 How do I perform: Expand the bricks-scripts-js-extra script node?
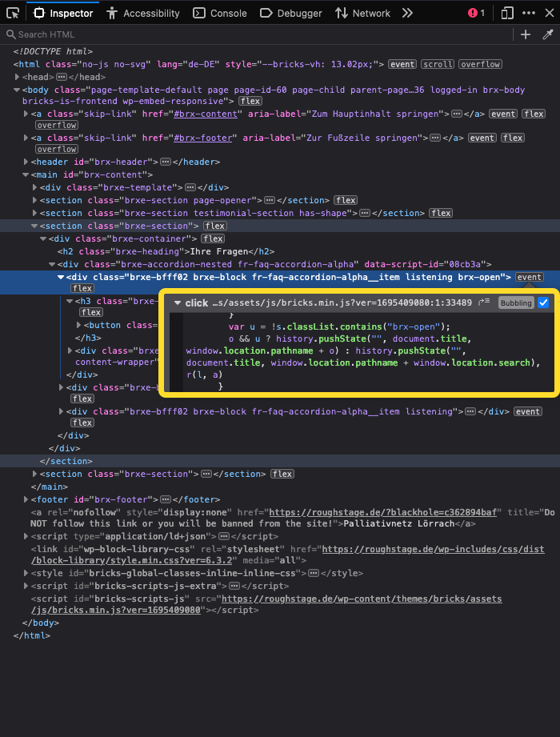pos(26,586)
